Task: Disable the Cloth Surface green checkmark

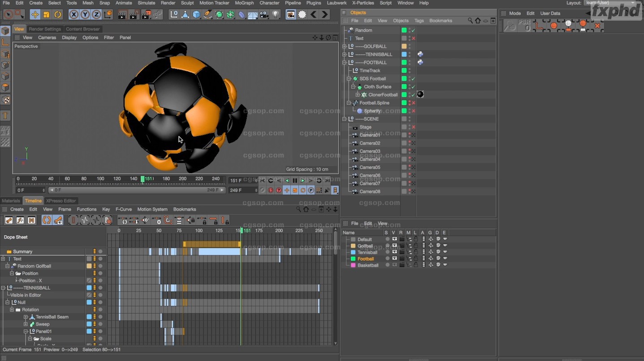Action: (x=414, y=87)
